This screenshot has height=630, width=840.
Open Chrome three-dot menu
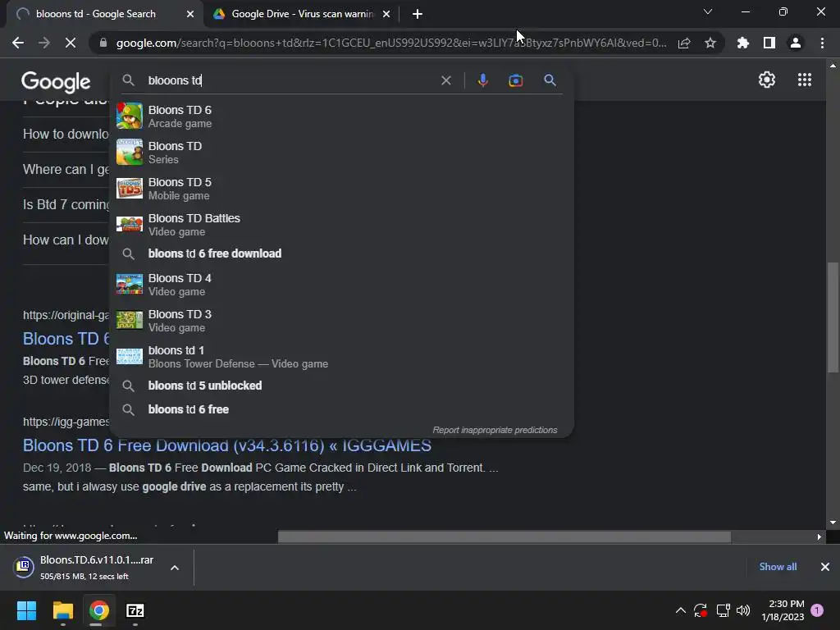[822, 43]
